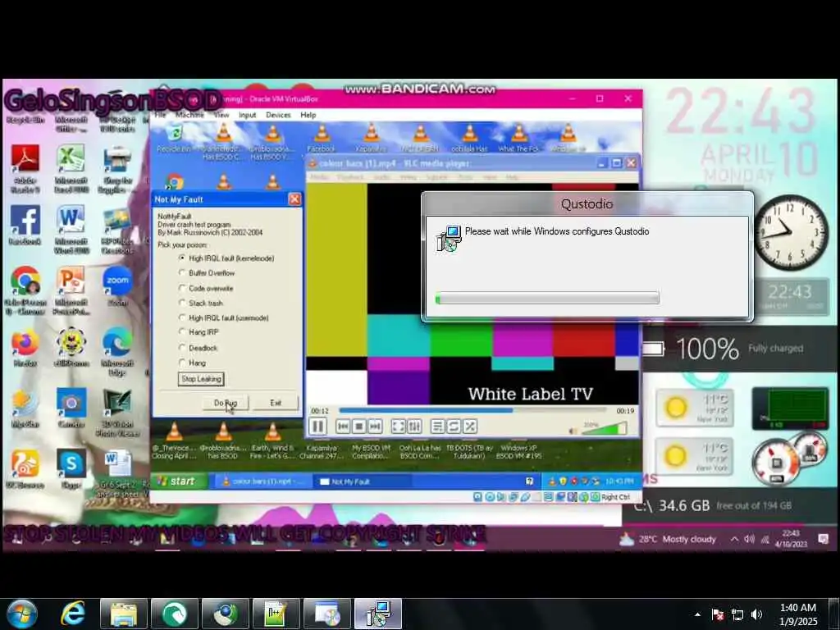Close the Not My Fault dialog
The height and width of the screenshot is (630, 840).
click(294, 199)
